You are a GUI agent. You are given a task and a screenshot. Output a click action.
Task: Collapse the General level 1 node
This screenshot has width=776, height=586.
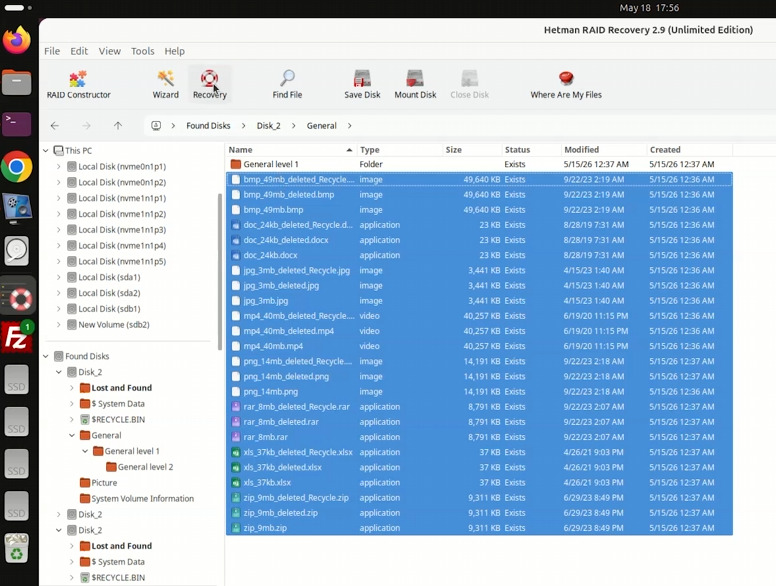coord(85,451)
